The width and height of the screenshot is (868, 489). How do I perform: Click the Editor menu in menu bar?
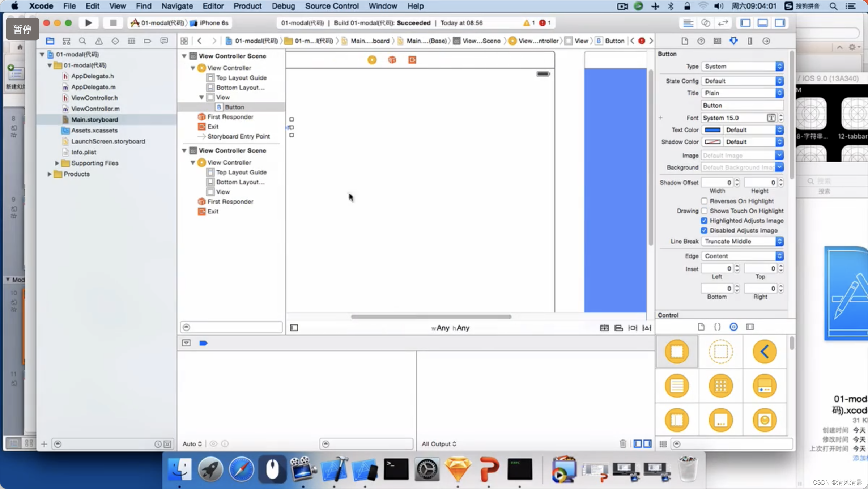(x=212, y=6)
